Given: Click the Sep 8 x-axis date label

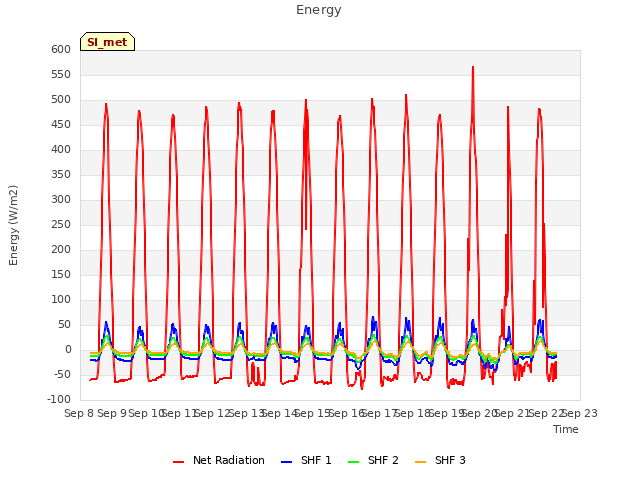Looking at the screenshot, I should [x=79, y=413].
